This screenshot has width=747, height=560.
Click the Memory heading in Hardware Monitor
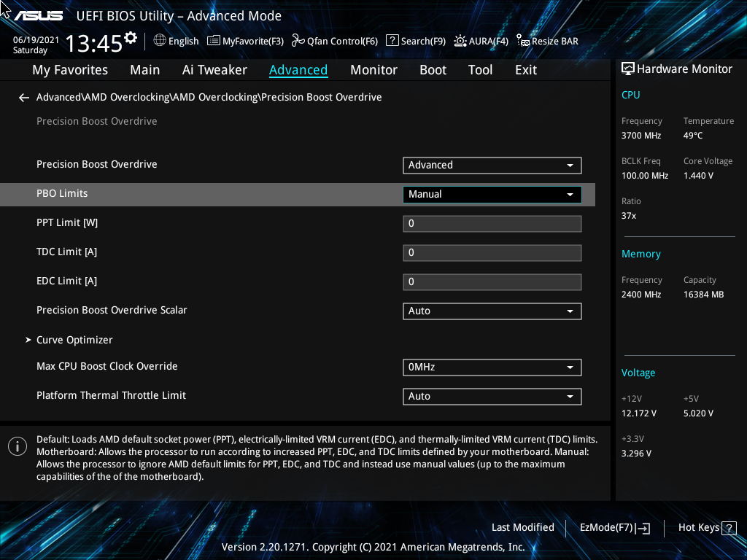coord(640,254)
